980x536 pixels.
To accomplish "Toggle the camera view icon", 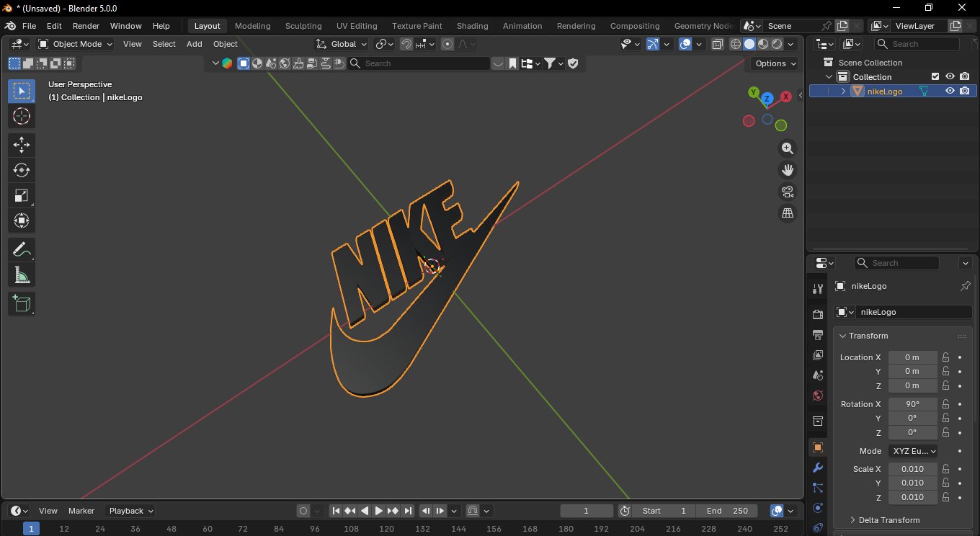I will pyautogui.click(x=788, y=192).
